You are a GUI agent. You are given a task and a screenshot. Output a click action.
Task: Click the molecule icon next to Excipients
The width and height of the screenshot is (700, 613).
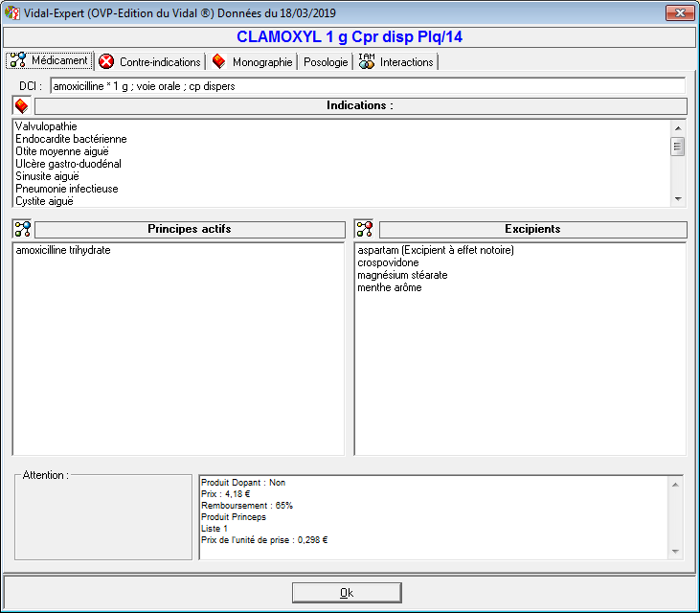tap(364, 229)
